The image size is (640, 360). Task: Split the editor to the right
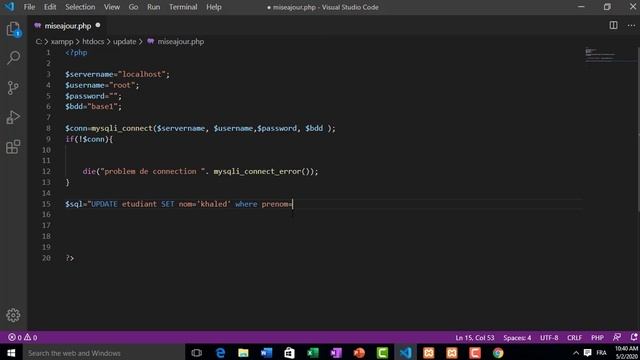[613, 25]
